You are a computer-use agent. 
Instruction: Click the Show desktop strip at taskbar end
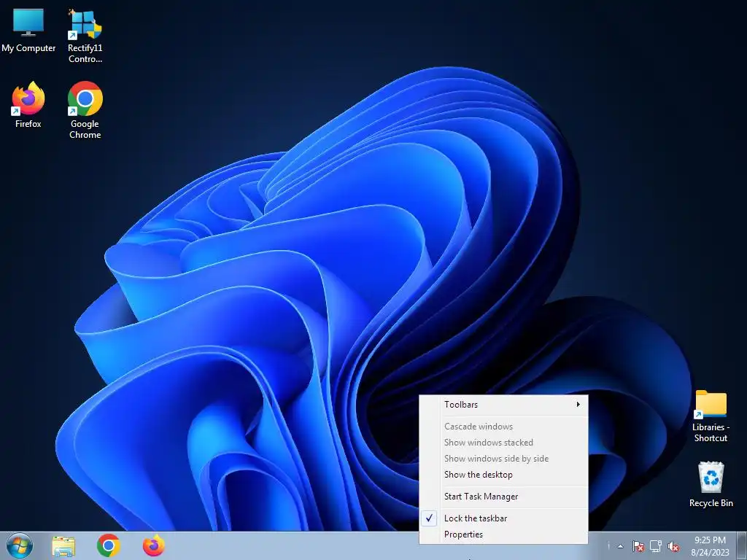click(x=742, y=545)
